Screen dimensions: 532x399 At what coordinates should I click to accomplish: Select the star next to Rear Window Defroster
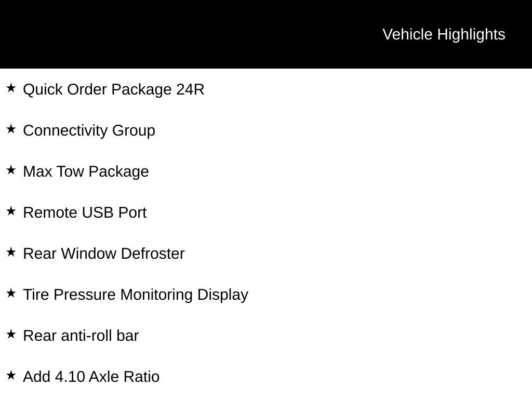[x=11, y=252]
